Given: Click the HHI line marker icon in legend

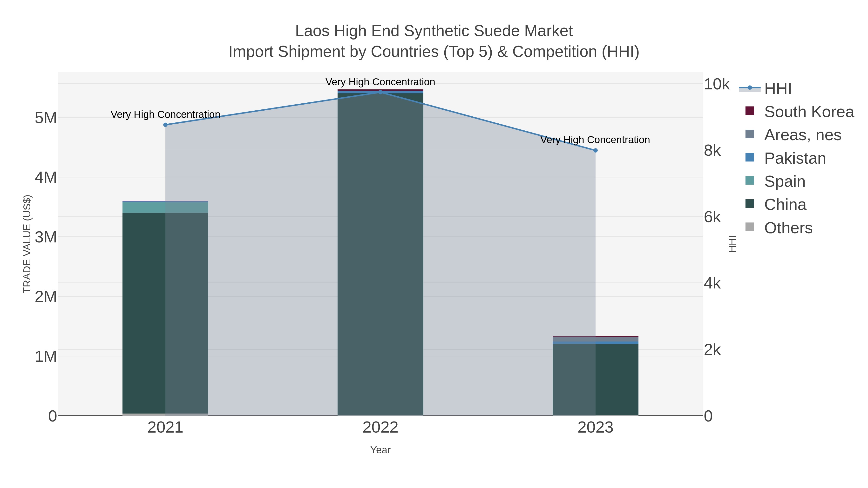Looking at the screenshot, I should pyautogui.click(x=750, y=88).
